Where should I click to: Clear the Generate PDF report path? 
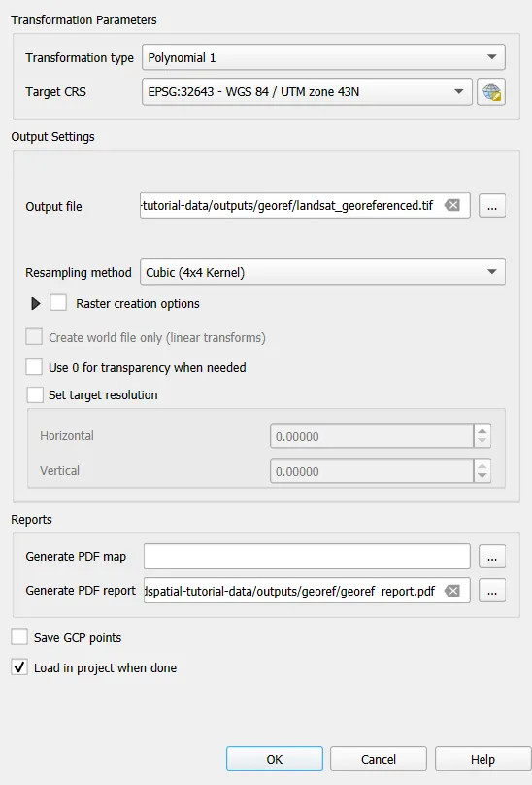tap(452, 591)
